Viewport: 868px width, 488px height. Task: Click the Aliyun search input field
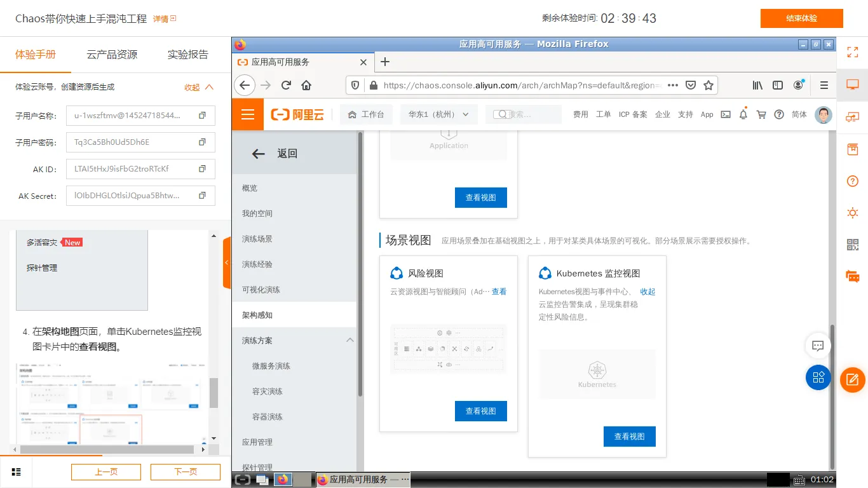[x=524, y=114]
